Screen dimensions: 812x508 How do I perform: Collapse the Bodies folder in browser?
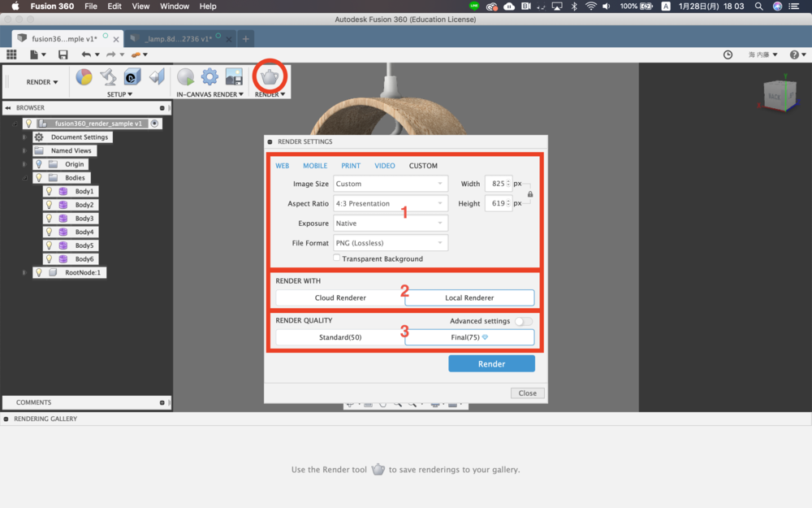pyautogui.click(x=25, y=178)
